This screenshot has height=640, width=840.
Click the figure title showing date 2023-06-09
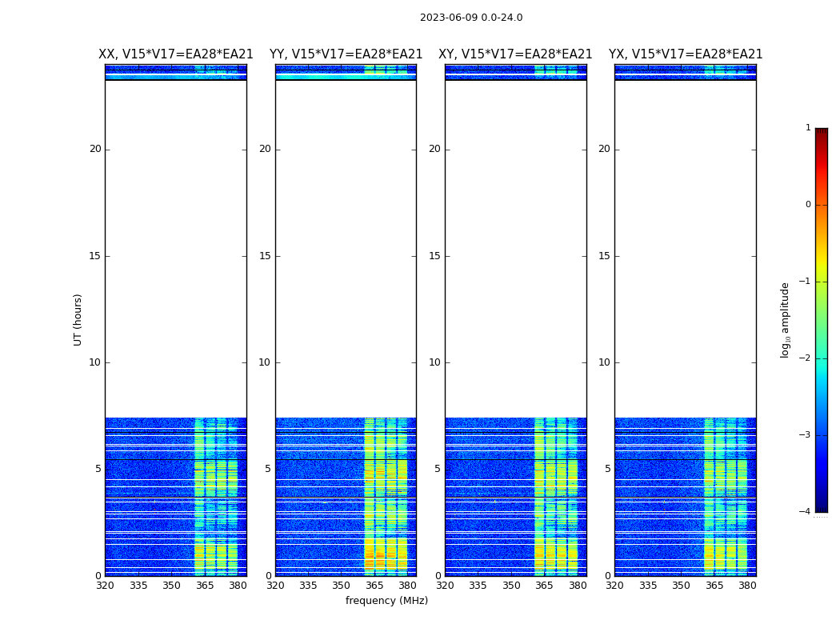coord(471,18)
